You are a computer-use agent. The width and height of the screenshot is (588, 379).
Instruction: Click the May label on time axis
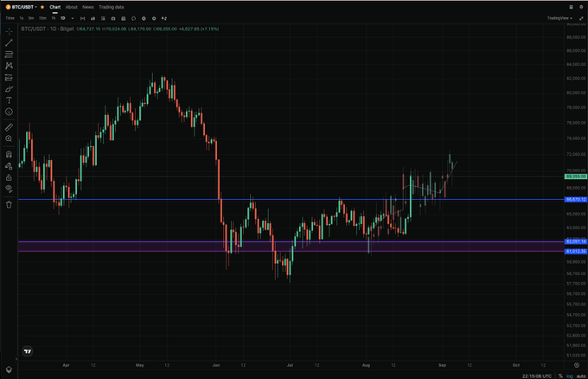140,365
